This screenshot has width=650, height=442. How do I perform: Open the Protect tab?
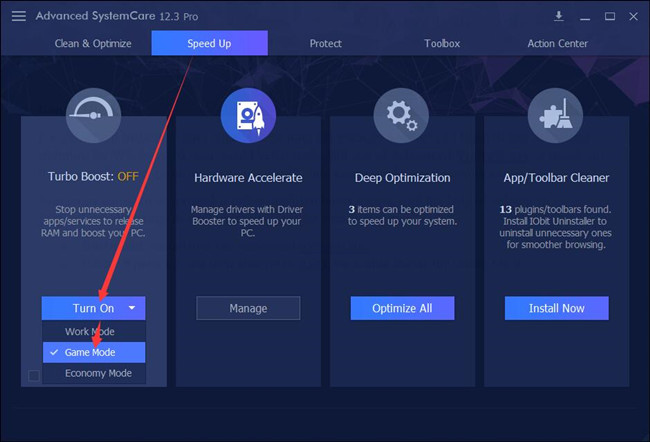(x=326, y=44)
